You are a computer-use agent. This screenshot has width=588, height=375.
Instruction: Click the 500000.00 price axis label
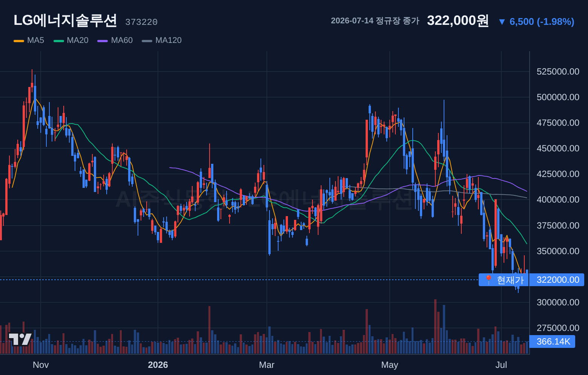coord(558,97)
